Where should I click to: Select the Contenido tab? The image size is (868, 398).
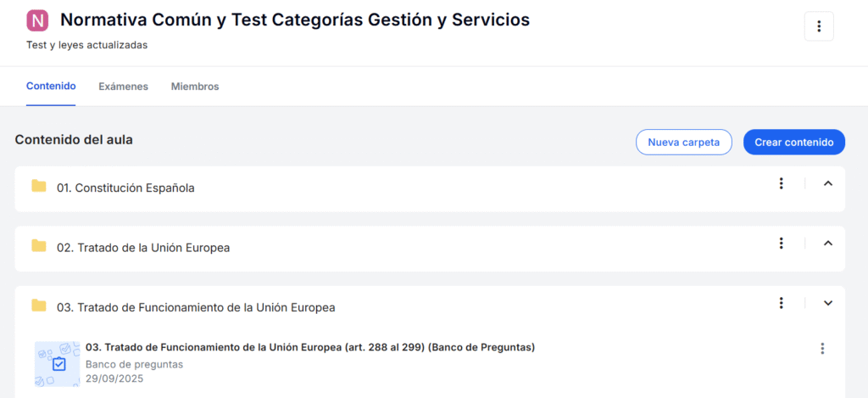coord(51,87)
